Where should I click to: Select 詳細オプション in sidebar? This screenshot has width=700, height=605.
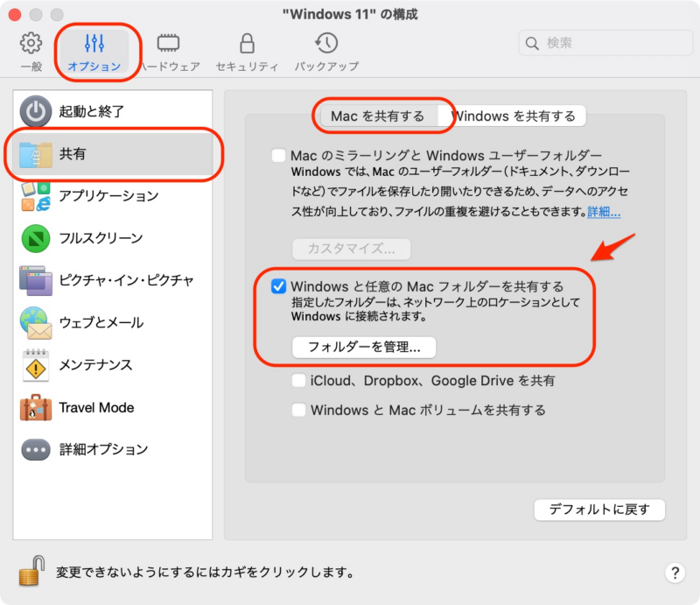click(113, 449)
